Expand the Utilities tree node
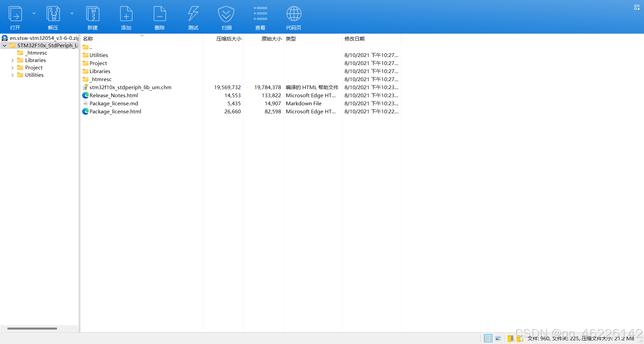 (12, 75)
